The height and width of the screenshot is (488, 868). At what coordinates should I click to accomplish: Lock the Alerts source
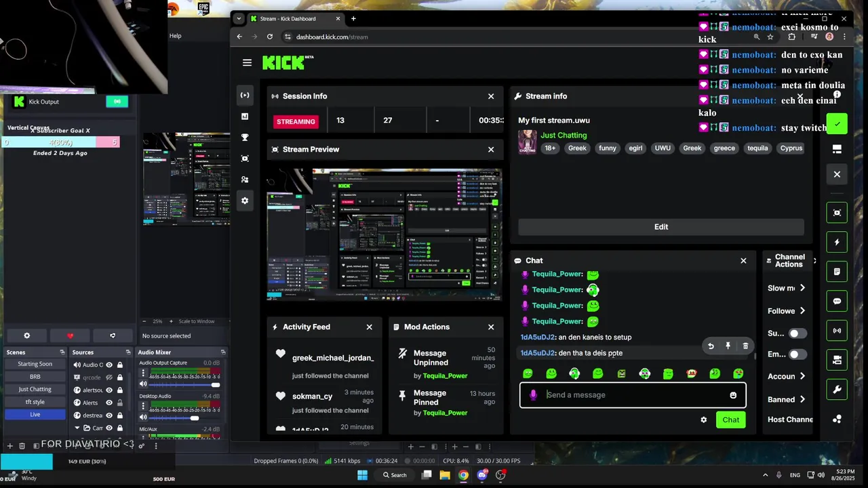click(x=120, y=403)
